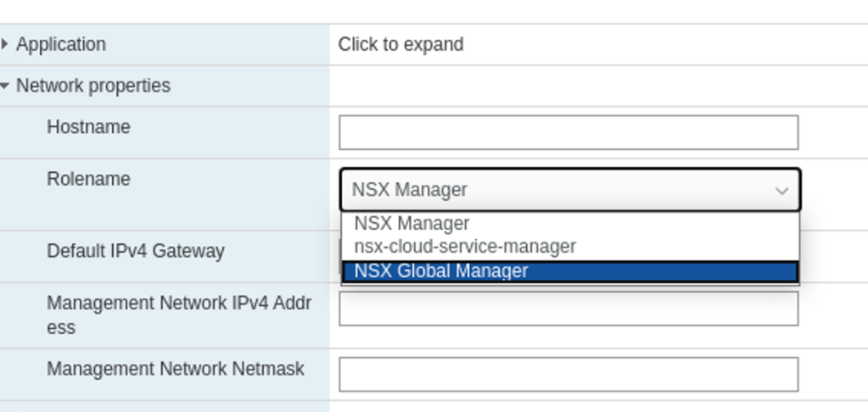The width and height of the screenshot is (868, 412).
Task: Click the Network properties heading label
Action: point(93,86)
